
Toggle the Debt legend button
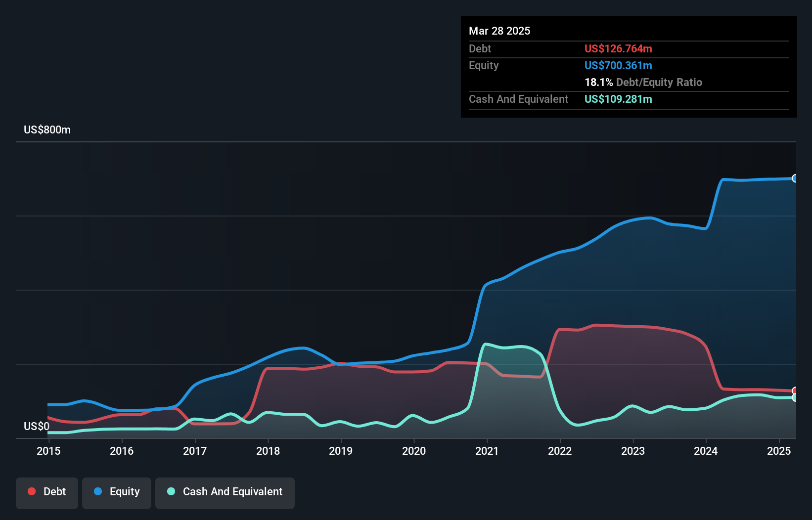pyautogui.click(x=47, y=493)
